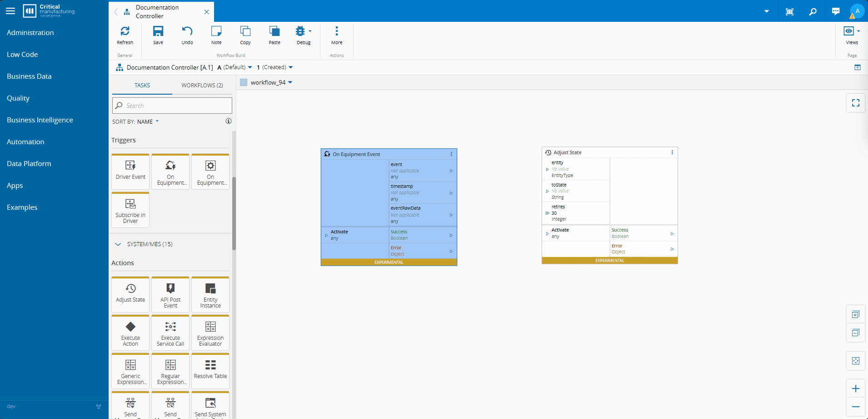The height and width of the screenshot is (419, 868).
Task: Select the Adjust State action task
Action: click(130, 293)
